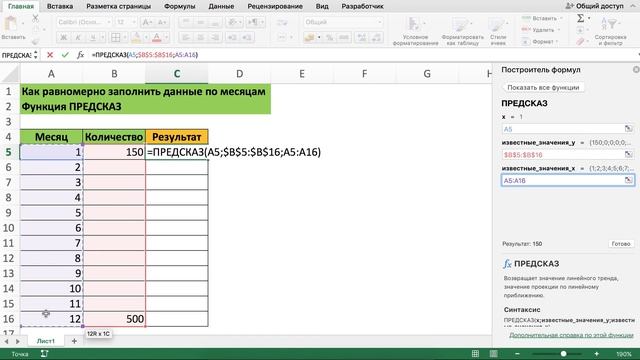This screenshot has width=640, height=360.
Task: Open the number format Общий dropdown
Action: point(380,22)
